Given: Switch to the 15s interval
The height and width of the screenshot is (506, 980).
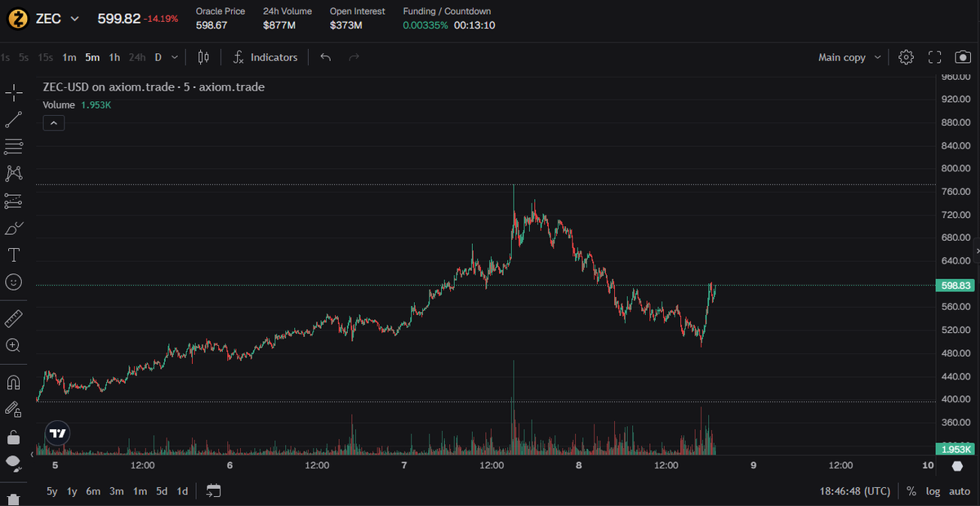Looking at the screenshot, I should 46,57.
